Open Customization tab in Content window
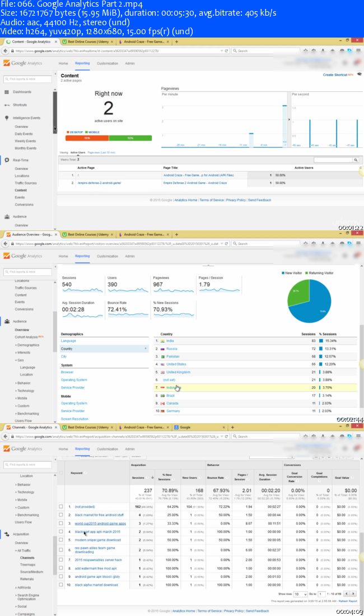The image size is (364, 616). click(107, 63)
